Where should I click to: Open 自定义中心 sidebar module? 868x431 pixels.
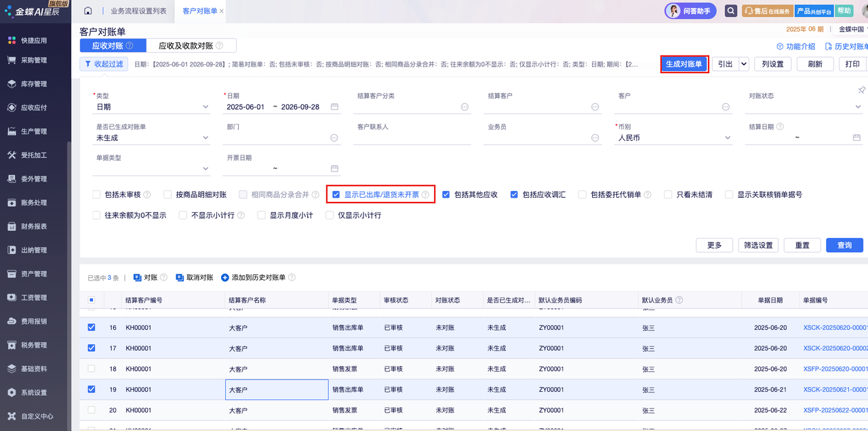pyautogui.click(x=31, y=416)
